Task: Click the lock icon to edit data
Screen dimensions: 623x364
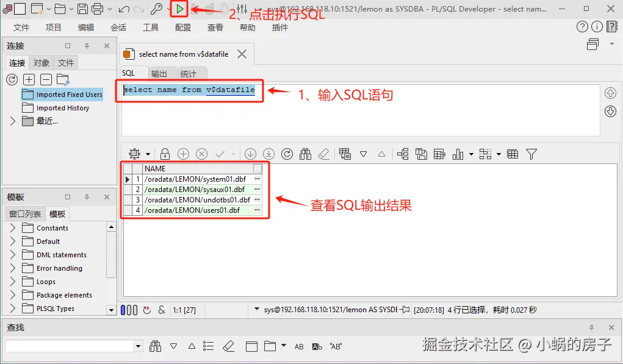Action: [165, 154]
